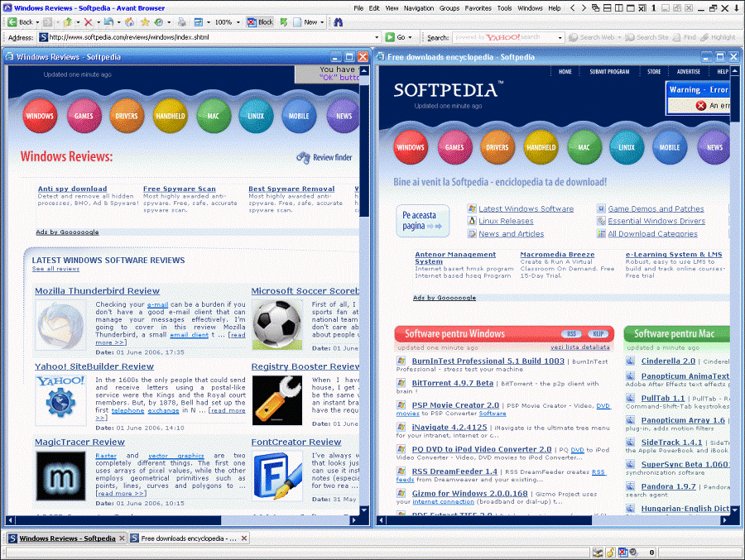745x560 pixels.
Task: Click the New page button in toolbar
Action: point(305,22)
